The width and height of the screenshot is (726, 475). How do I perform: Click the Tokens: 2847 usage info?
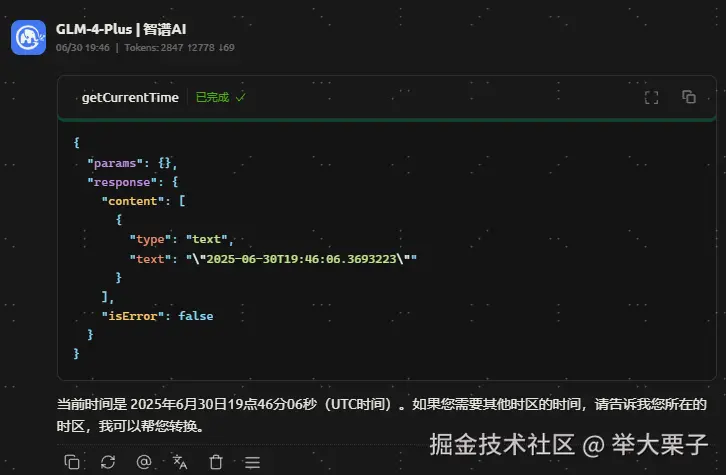point(179,47)
